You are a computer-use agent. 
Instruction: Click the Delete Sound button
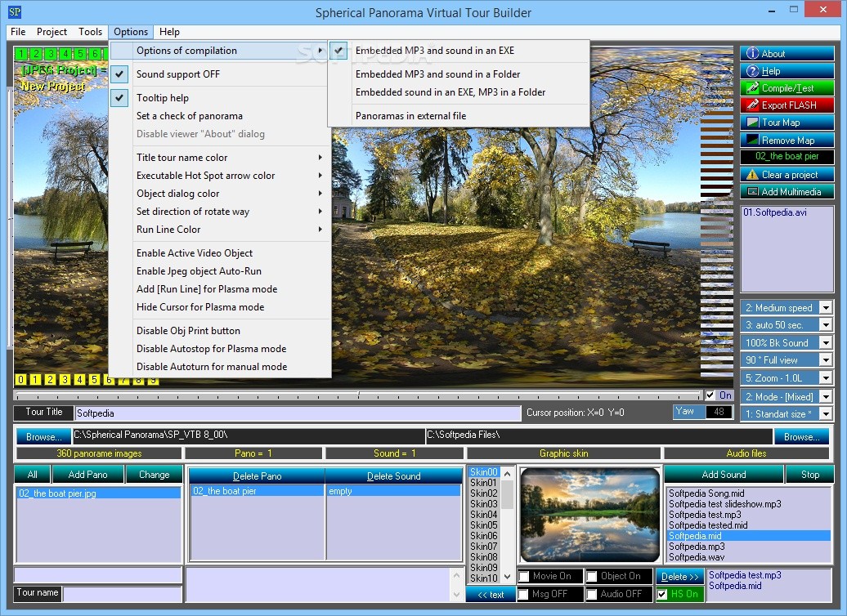(394, 476)
